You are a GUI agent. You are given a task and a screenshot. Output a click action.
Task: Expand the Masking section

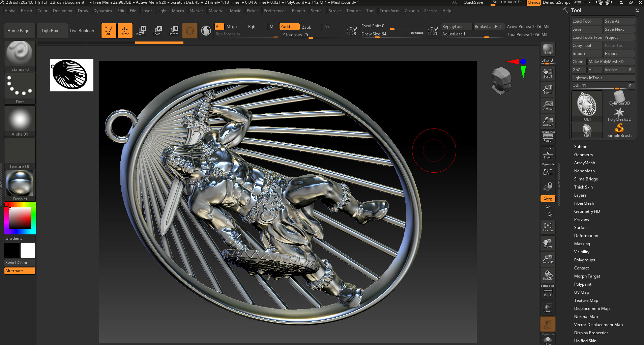[582, 244]
